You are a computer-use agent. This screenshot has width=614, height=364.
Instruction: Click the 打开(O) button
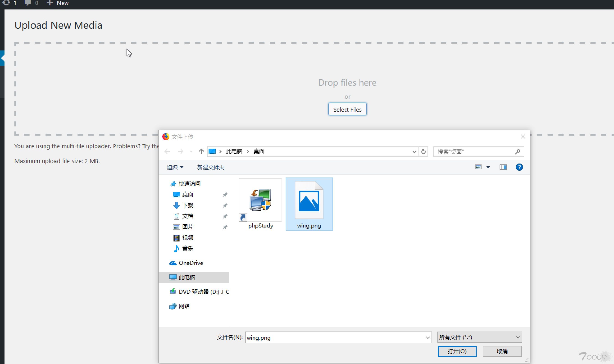point(457,351)
